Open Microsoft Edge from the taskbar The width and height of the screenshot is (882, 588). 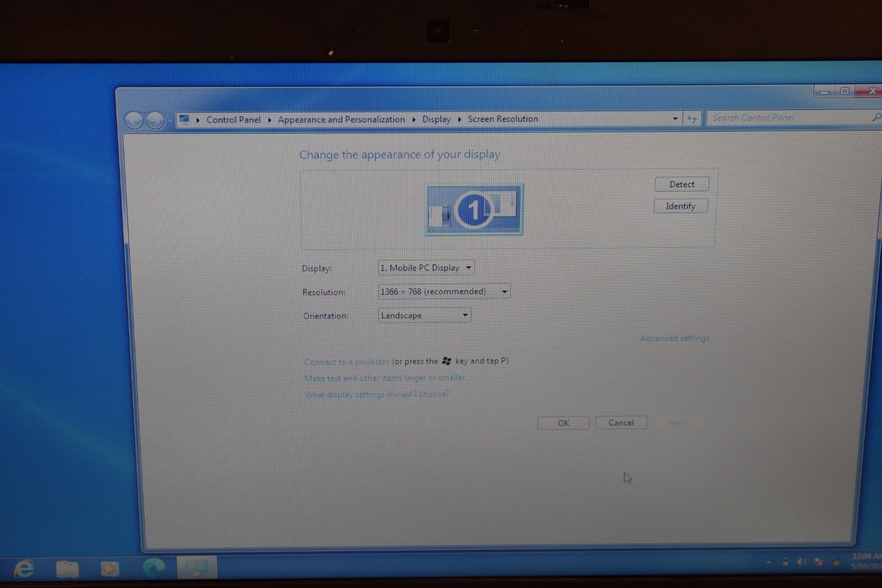click(154, 567)
